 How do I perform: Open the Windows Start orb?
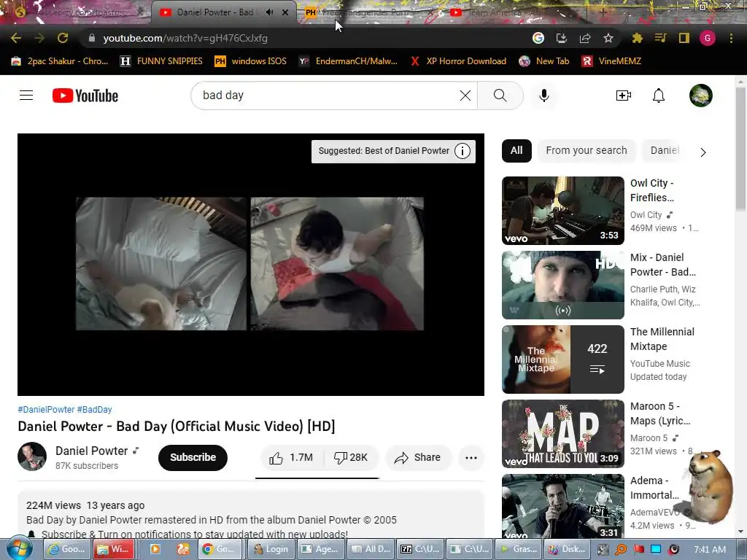coord(20,549)
